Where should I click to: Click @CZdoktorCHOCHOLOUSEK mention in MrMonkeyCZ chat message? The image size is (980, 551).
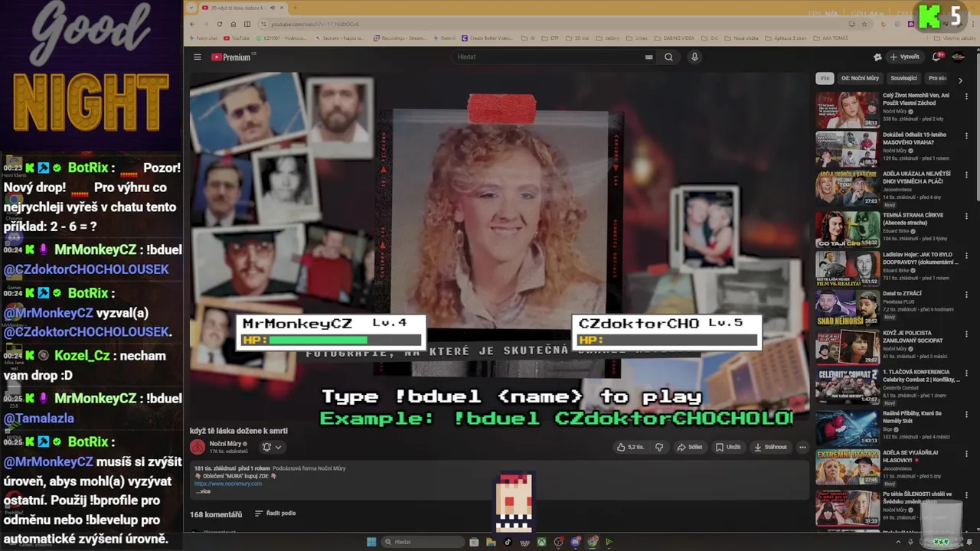tap(87, 269)
